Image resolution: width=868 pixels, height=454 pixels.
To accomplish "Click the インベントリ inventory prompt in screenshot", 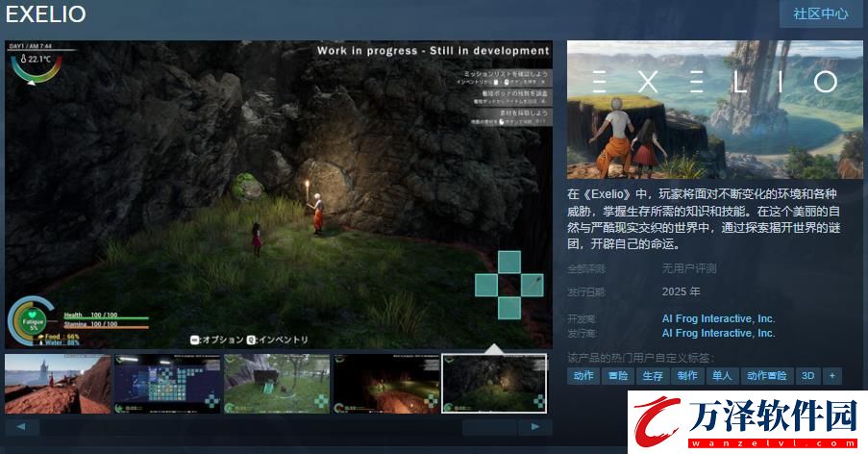I will tap(278, 340).
